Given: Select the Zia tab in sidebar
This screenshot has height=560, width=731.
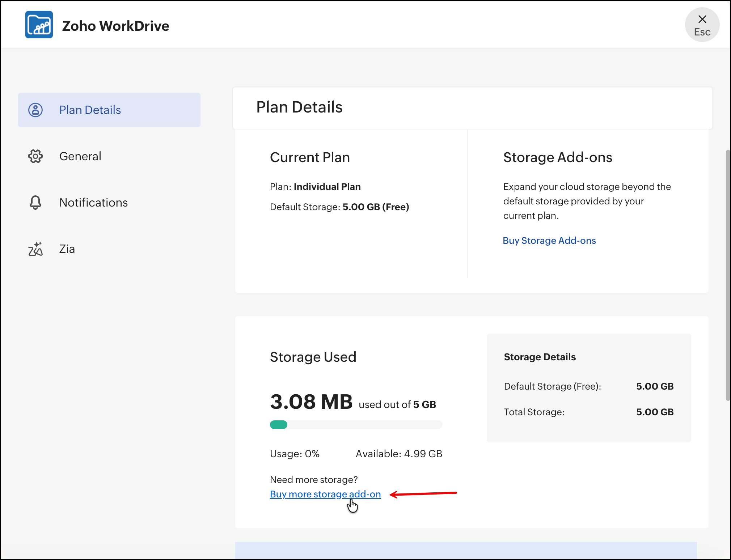Looking at the screenshot, I should pyautogui.click(x=67, y=249).
